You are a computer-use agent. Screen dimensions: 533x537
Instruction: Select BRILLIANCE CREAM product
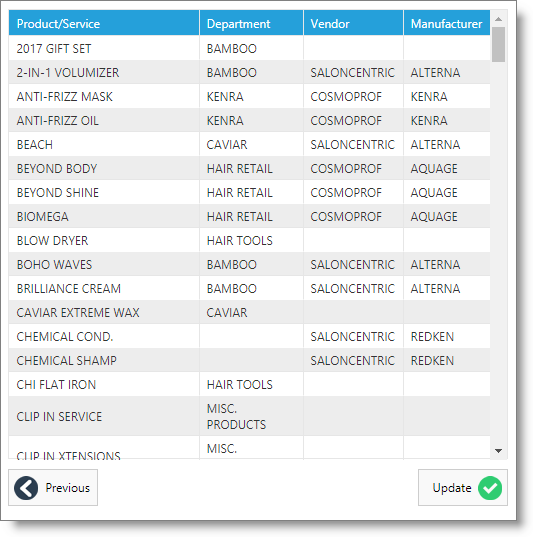point(69,288)
